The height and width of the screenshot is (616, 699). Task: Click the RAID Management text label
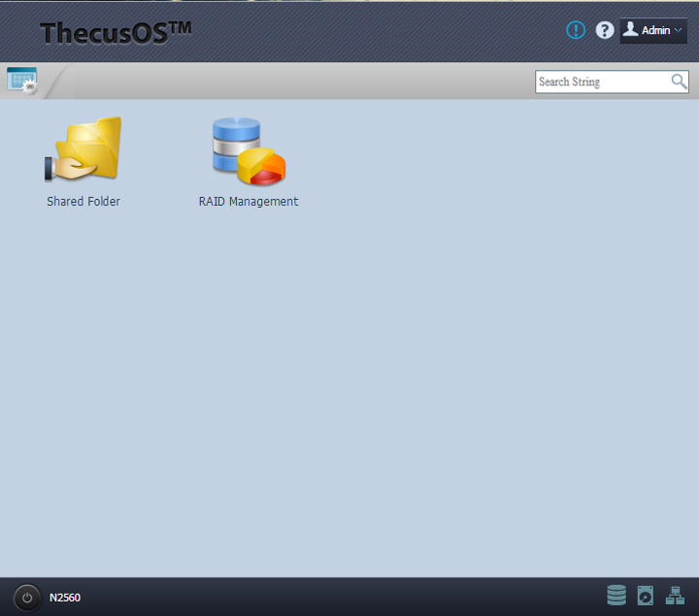point(249,202)
